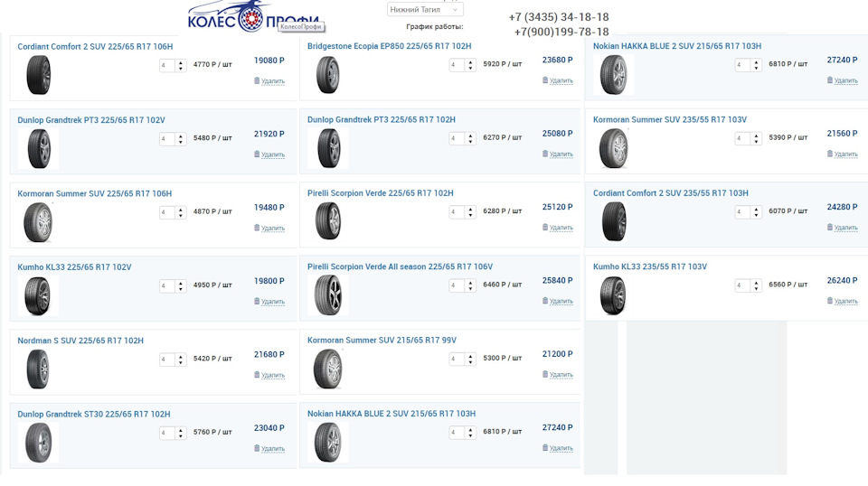Remove Kumho KL33 225/65 R17 102V from cart
The image size is (868, 486).
(x=269, y=302)
